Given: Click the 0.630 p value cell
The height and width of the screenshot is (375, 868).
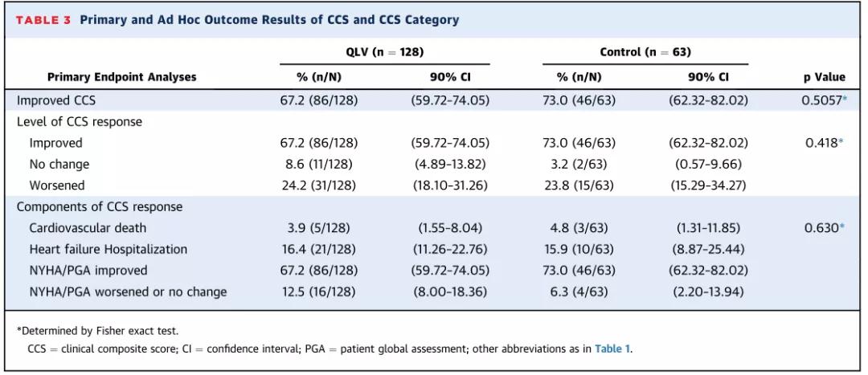Looking at the screenshot, I should (821, 228).
